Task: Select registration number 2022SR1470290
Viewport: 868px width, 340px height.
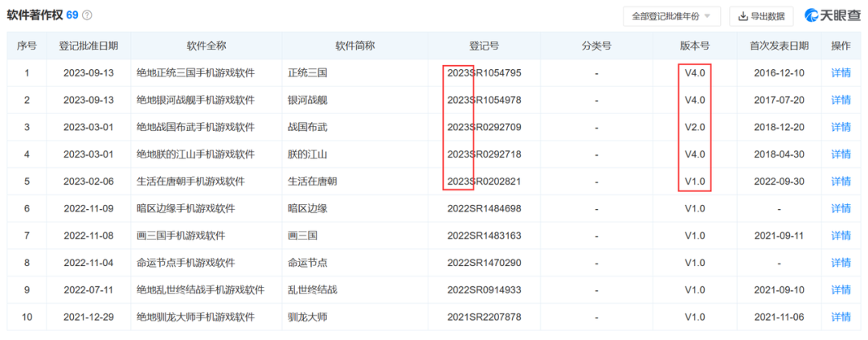Action: [x=485, y=263]
